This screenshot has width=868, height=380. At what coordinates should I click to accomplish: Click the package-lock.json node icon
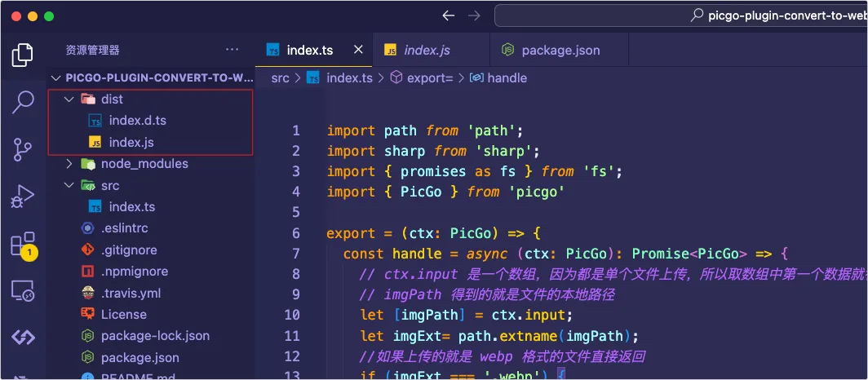(x=87, y=336)
